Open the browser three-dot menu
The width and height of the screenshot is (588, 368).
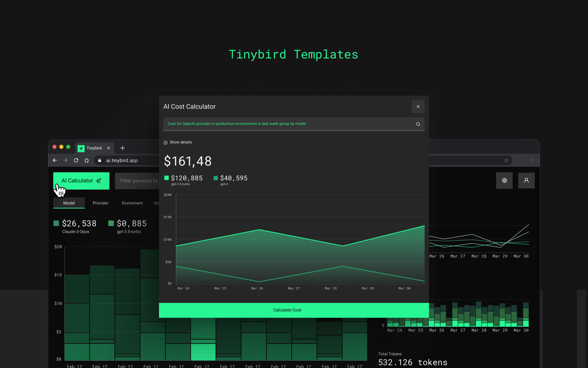tap(532, 160)
